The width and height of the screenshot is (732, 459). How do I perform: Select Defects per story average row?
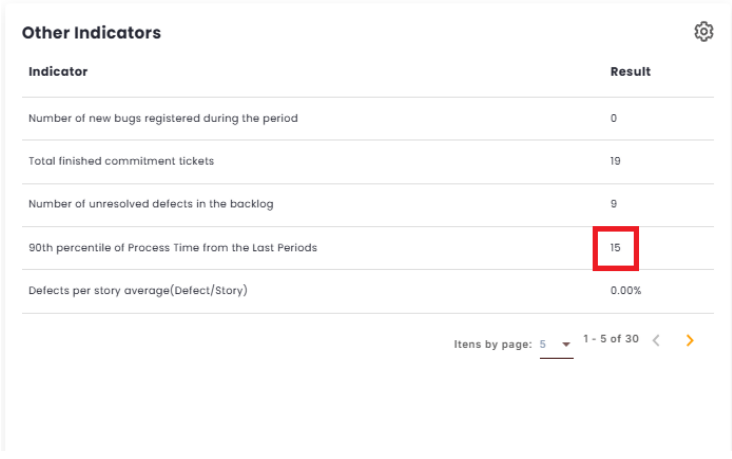138,291
